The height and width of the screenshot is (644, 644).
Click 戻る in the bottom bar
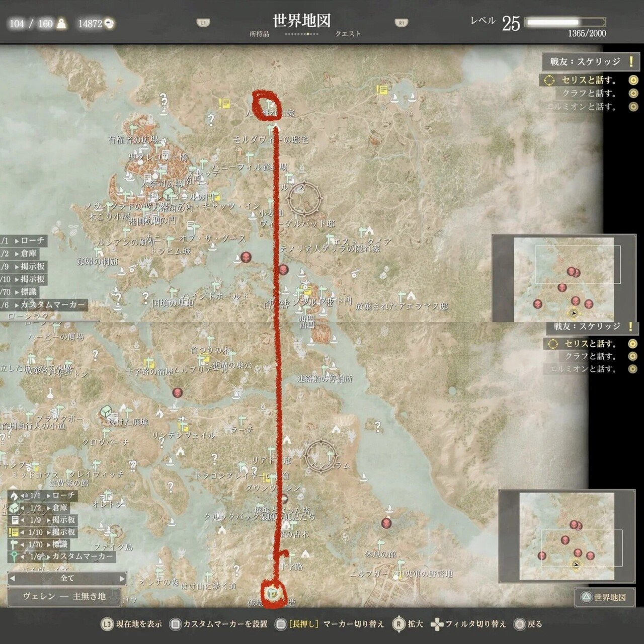(x=535, y=624)
